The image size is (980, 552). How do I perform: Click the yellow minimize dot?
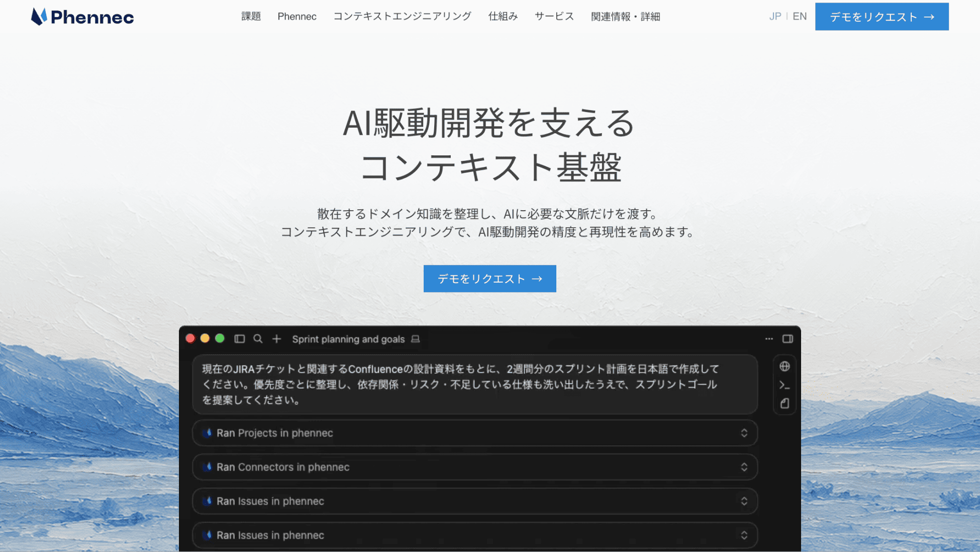pyautogui.click(x=205, y=338)
